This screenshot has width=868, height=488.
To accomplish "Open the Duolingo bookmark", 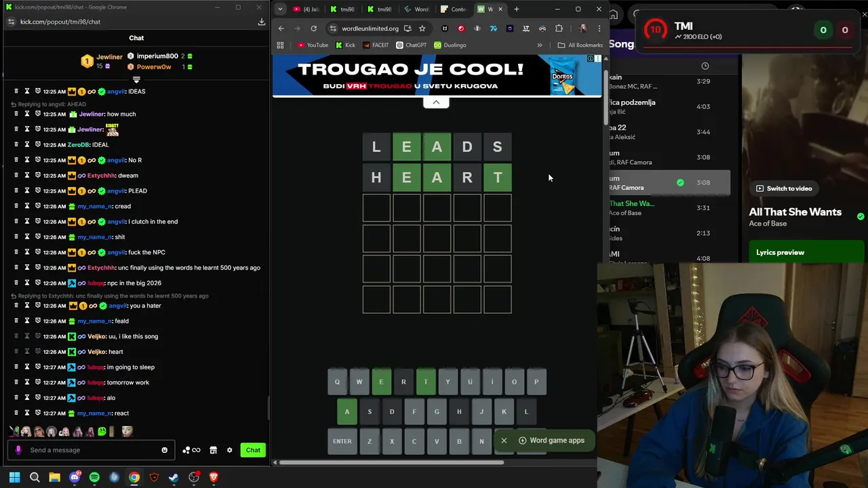I will click(450, 45).
